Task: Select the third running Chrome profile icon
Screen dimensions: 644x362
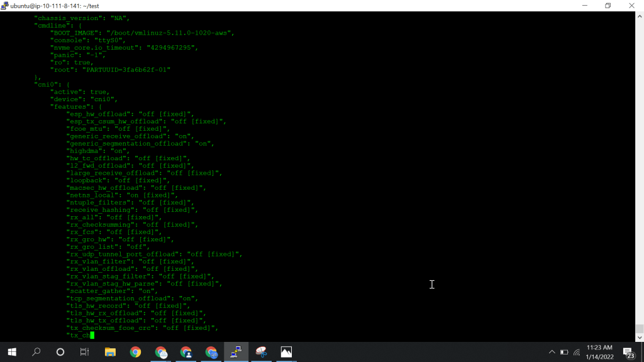Action: point(211,353)
